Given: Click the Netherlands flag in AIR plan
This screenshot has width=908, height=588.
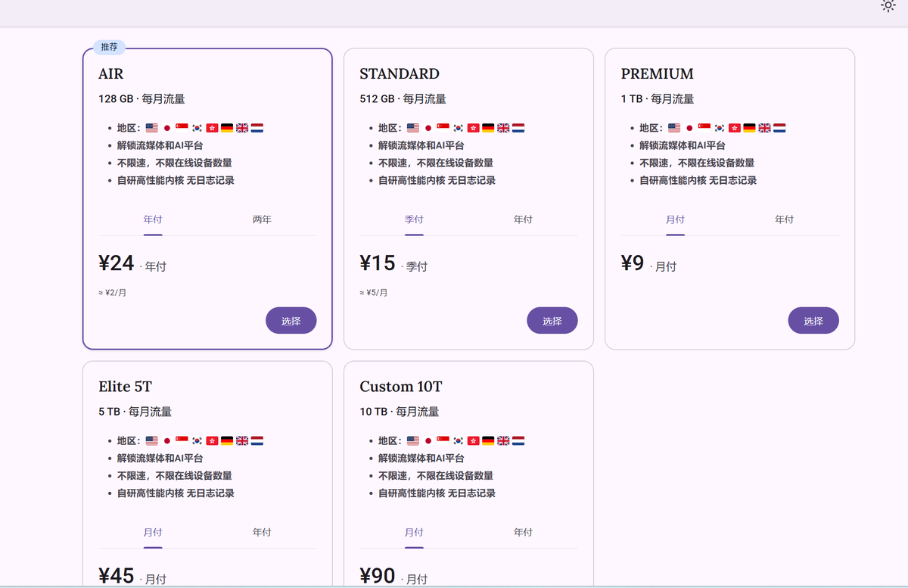Looking at the screenshot, I should (x=257, y=128).
